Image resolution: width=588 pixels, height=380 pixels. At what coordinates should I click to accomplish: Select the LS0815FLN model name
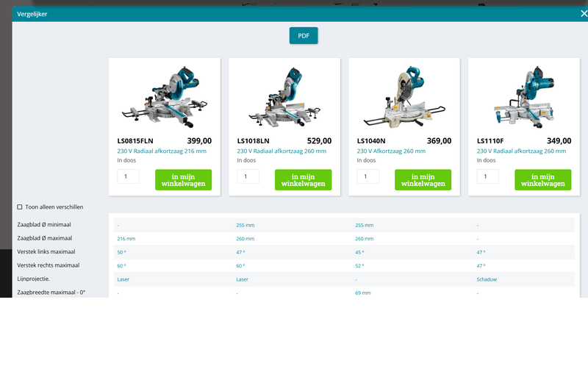pyautogui.click(x=135, y=141)
